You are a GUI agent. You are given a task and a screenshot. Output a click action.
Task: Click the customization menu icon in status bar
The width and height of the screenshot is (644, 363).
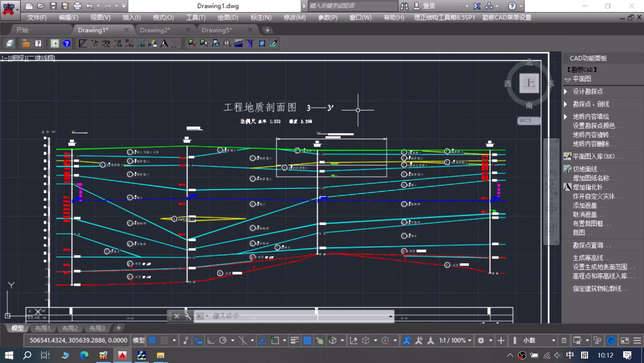(637, 341)
